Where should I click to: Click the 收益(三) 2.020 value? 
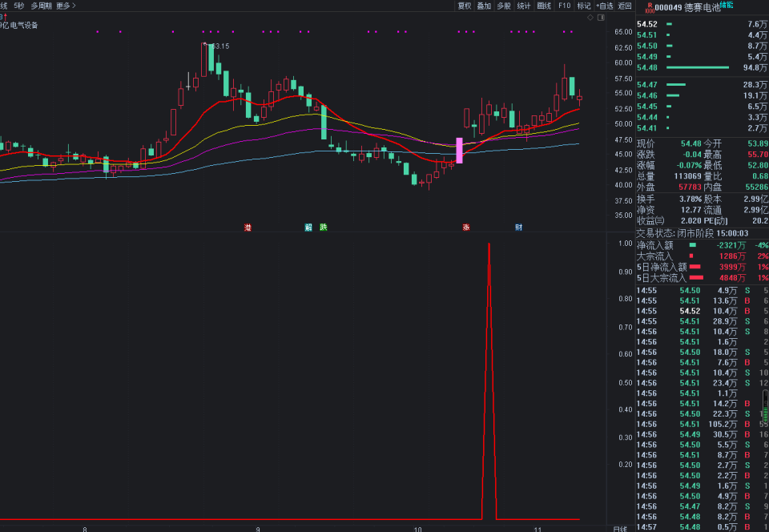(691, 221)
